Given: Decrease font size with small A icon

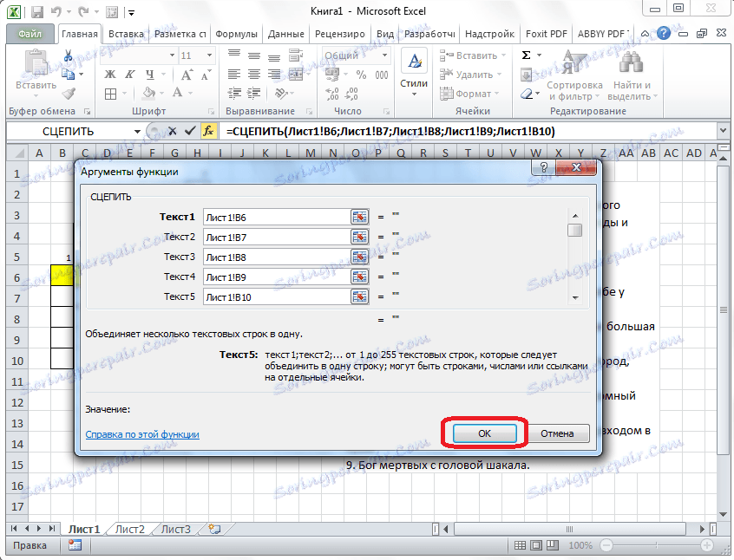Looking at the screenshot, I should [206, 75].
